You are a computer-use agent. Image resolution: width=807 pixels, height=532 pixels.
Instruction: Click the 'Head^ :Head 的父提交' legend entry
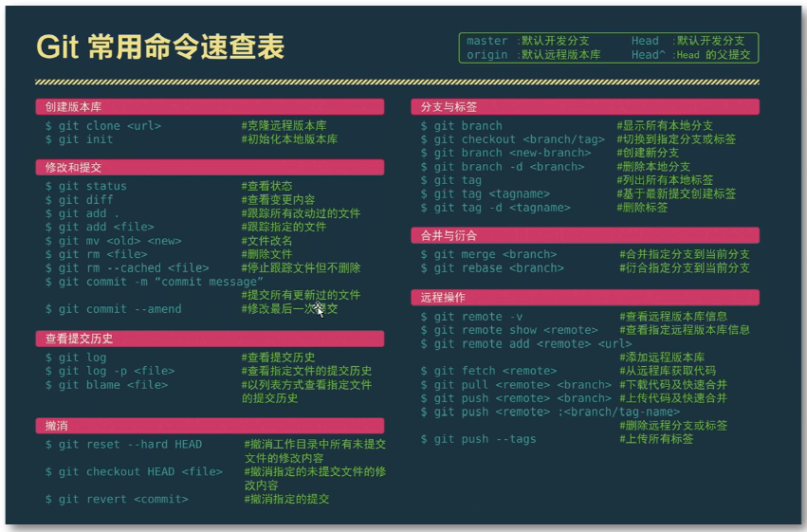[690, 55]
